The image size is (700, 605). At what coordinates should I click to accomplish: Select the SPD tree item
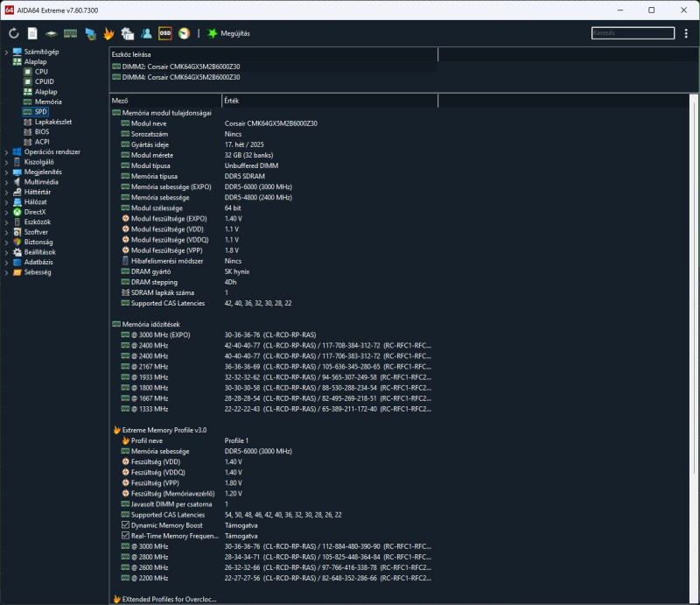point(40,112)
